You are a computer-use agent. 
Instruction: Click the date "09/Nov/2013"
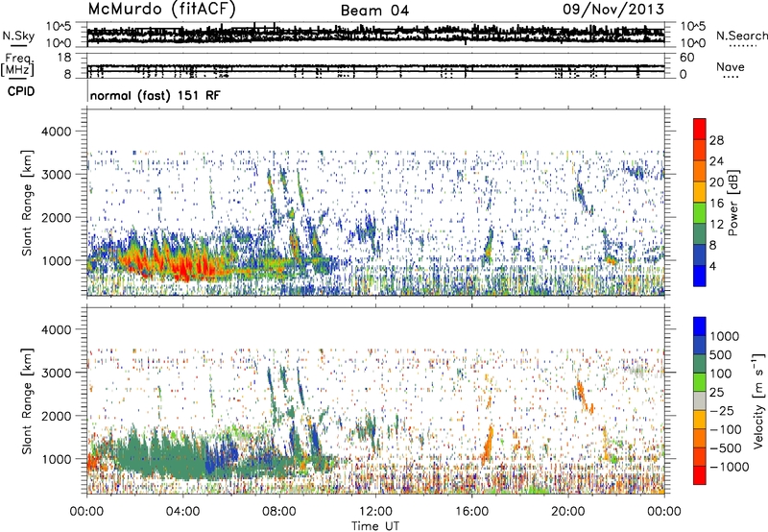[x=613, y=9]
